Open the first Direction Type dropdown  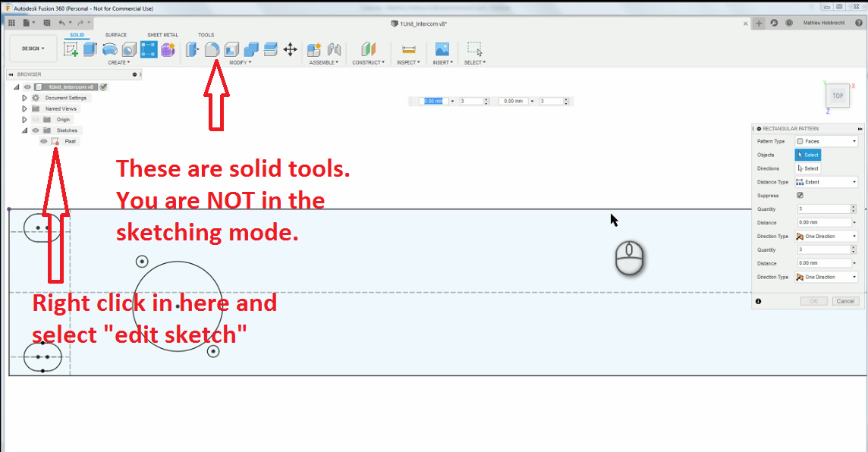(x=826, y=236)
